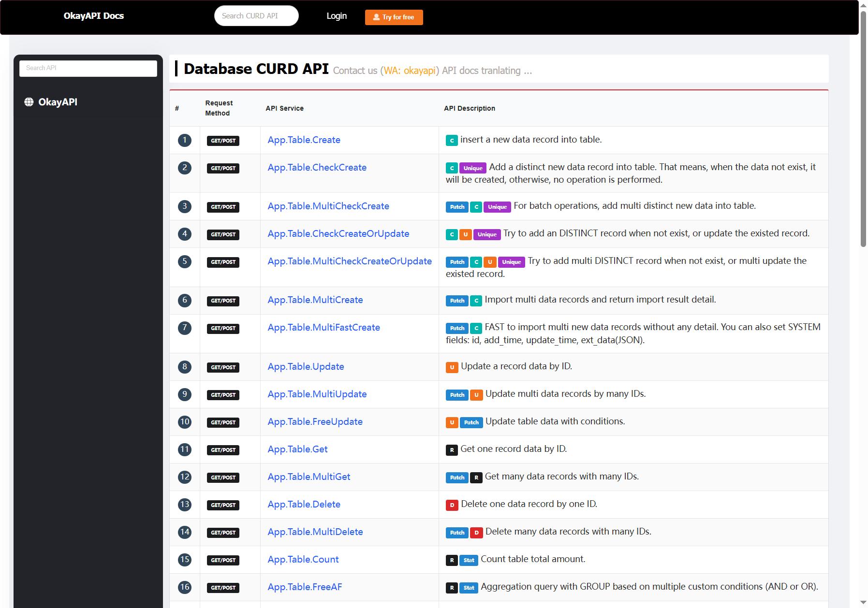
Task: Go to App.Table.MultiFastCreate page
Action: (x=324, y=328)
